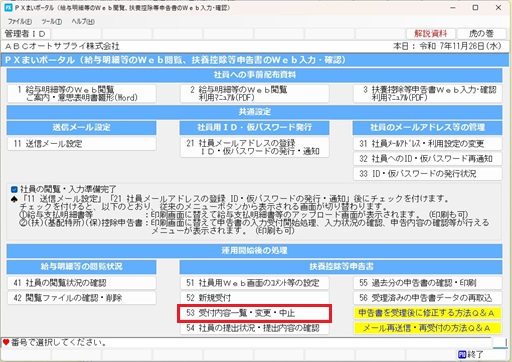The height and width of the screenshot is (362, 512).
Task: Select 21 社員メールアドレスの登録 ID・仮パスワードの発行
Action: [255, 147]
